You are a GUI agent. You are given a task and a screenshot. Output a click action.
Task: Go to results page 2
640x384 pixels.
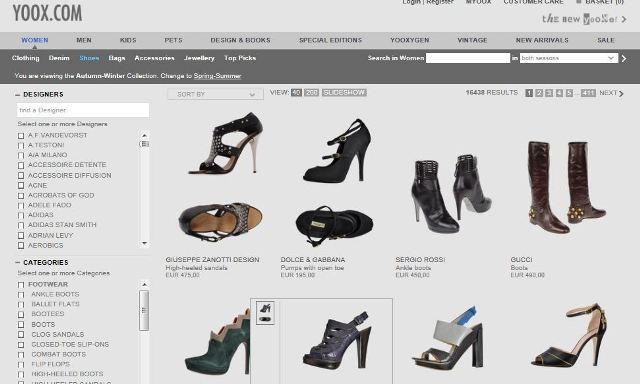pyautogui.click(x=539, y=93)
